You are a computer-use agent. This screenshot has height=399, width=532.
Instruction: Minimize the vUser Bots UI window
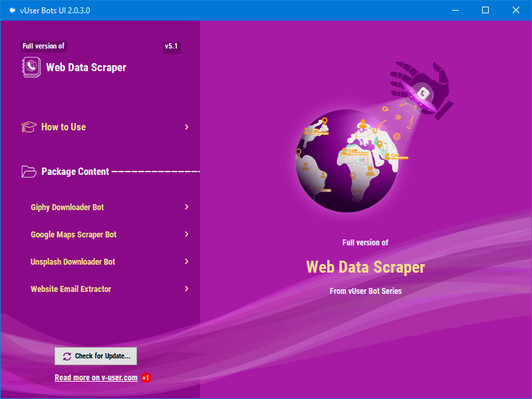click(456, 10)
